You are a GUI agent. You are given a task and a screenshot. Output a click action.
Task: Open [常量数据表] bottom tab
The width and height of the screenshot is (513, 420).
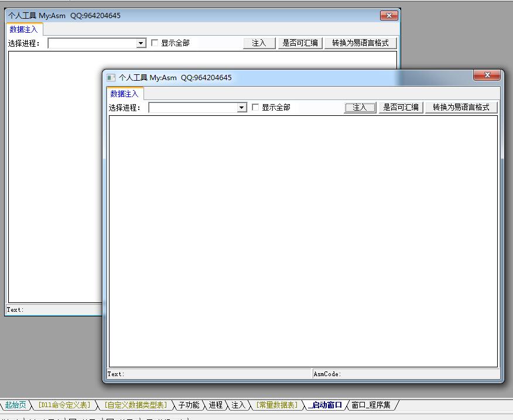(277, 405)
